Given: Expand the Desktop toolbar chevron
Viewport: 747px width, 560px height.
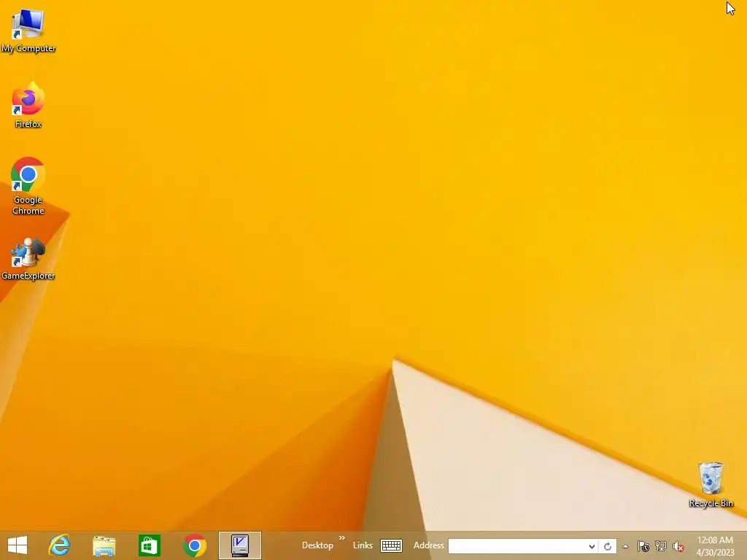Looking at the screenshot, I should tap(341, 537).
